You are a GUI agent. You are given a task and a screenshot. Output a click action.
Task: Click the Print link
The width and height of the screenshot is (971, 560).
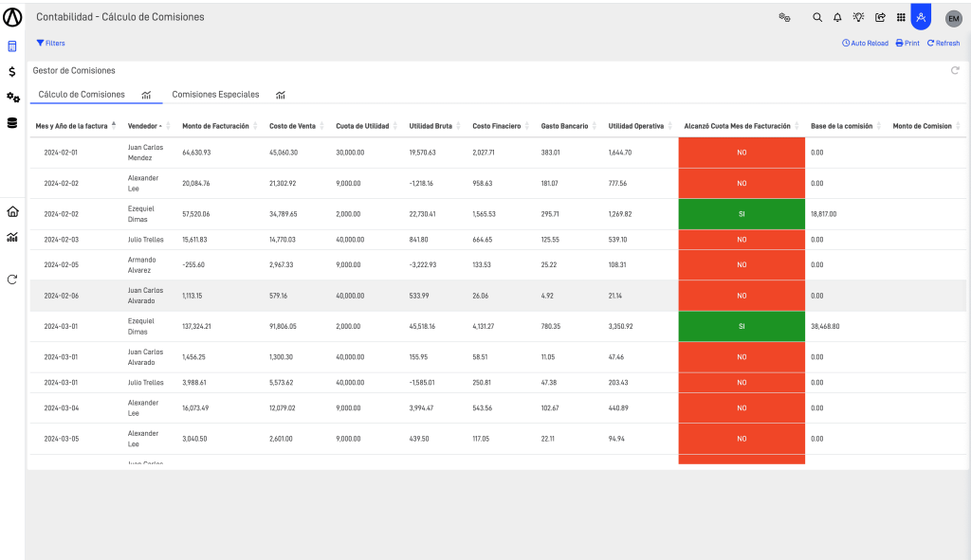907,44
